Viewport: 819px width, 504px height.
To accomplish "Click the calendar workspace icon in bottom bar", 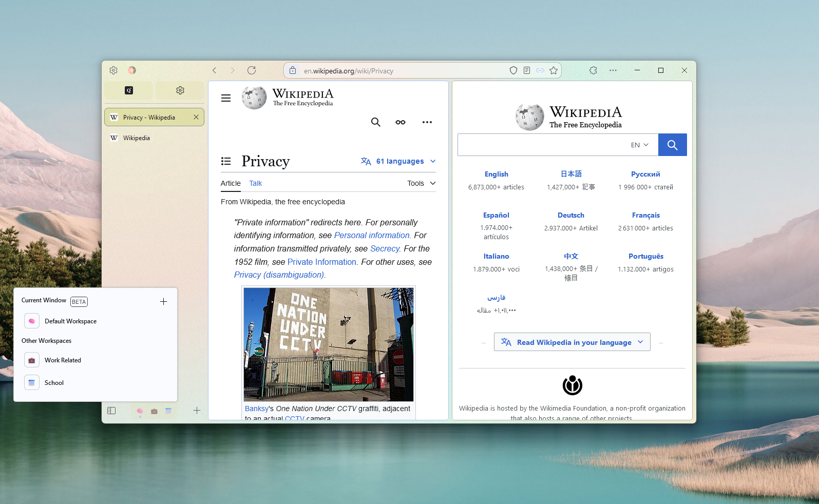I will pos(168,411).
